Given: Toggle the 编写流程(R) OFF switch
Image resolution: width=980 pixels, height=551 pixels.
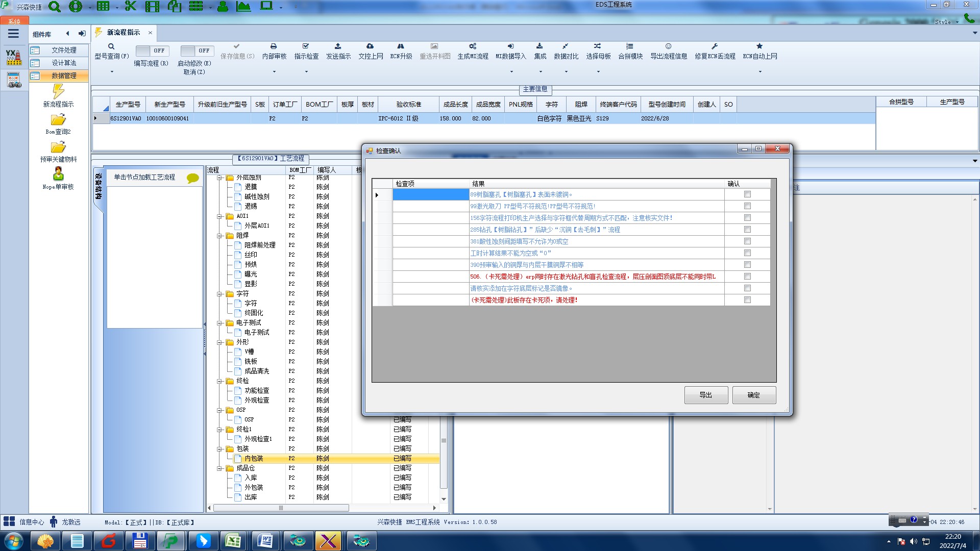Looking at the screenshot, I should pyautogui.click(x=153, y=51).
